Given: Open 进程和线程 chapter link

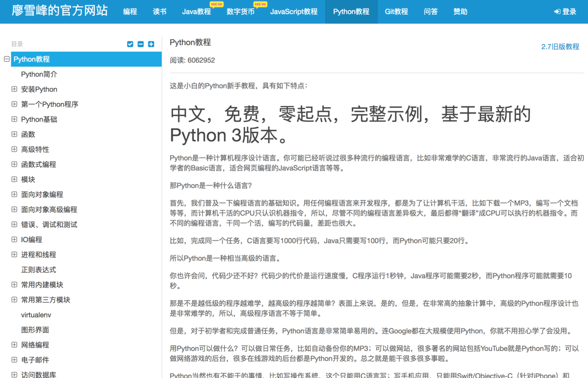Looking at the screenshot, I should [x=38, y=254].
